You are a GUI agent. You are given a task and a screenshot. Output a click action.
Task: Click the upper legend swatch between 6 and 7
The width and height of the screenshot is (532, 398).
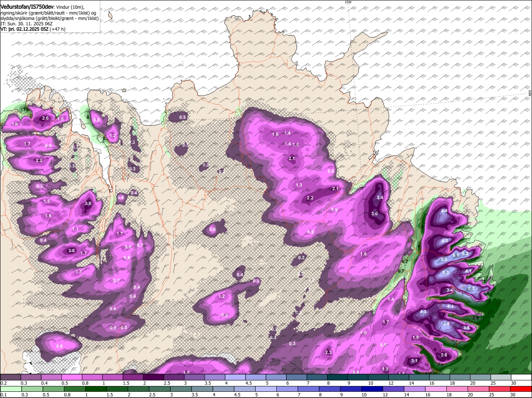(296, 377)
